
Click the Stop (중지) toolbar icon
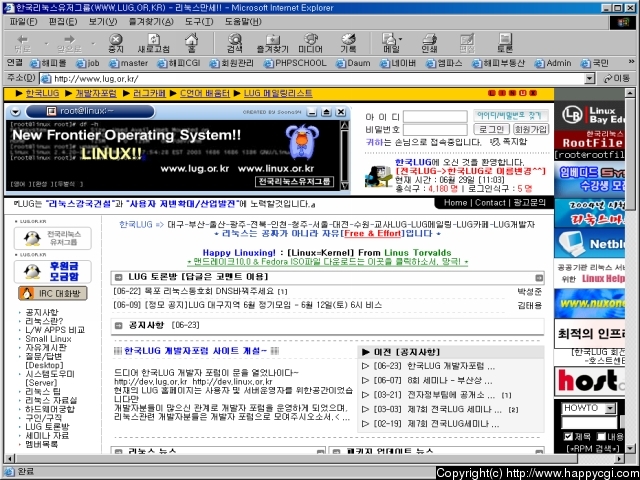pyautogui.click(x=116, y=39)
